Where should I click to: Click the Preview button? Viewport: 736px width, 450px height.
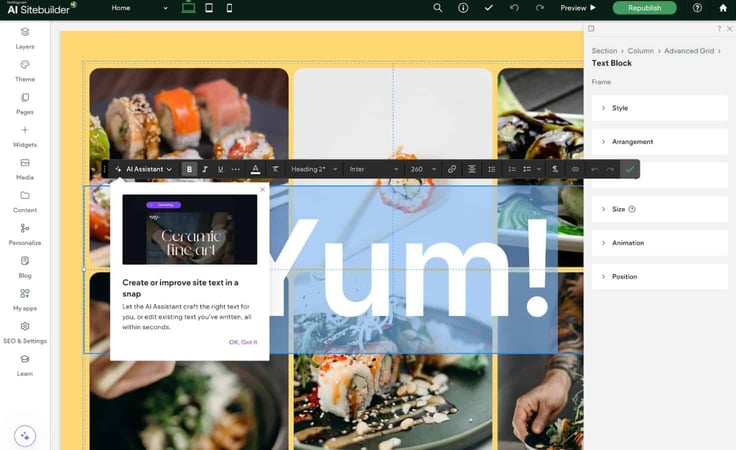(x=578, y=8)
